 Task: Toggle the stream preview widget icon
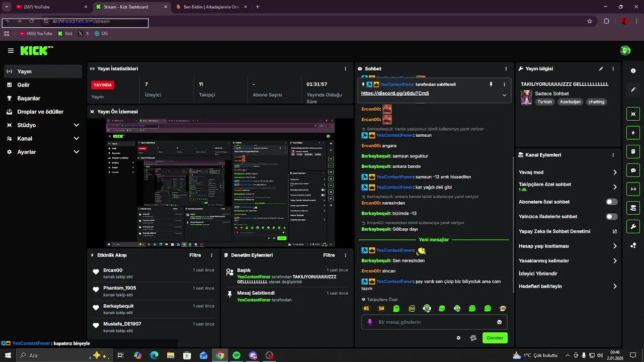pos(633,114)
